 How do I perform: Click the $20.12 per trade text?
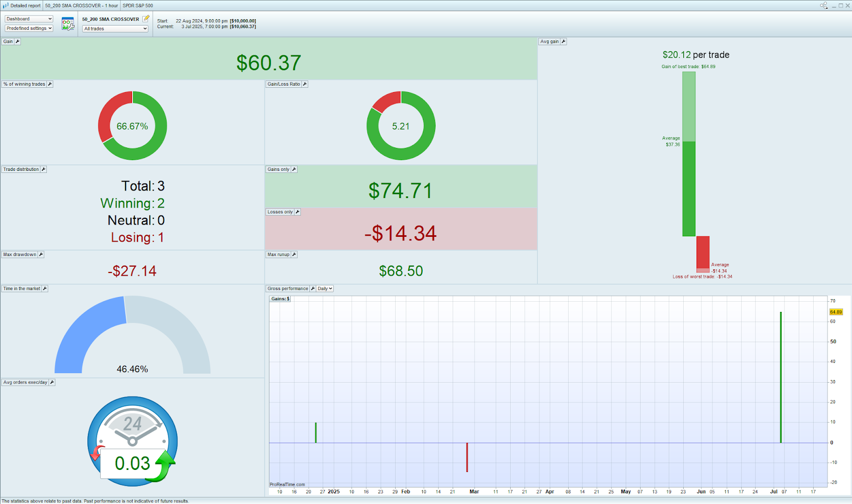coord(696,55)
